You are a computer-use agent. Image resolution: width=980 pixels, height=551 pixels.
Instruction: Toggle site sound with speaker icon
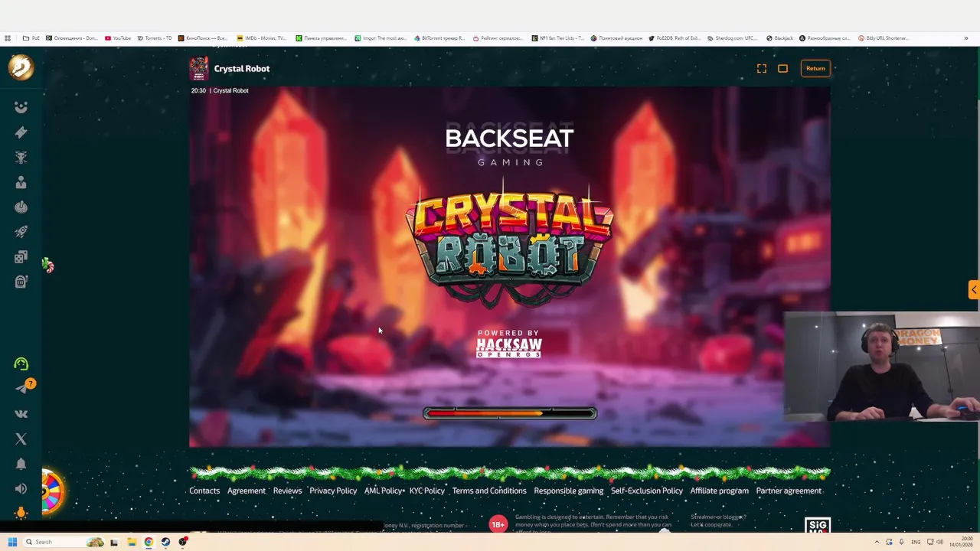[21, 488]
